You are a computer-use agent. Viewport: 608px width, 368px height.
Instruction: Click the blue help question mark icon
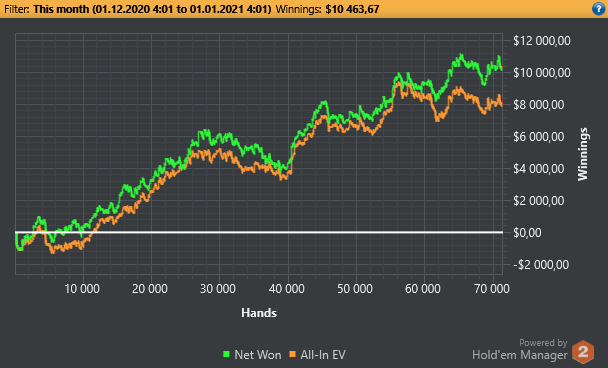[598, 9]
